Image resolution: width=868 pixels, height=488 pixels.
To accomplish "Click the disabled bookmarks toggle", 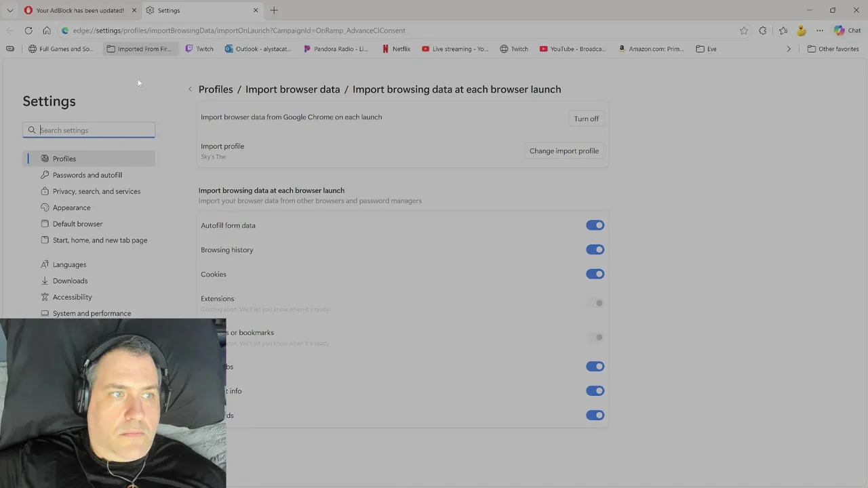I will pyautogui.click(x=595, y=337).
